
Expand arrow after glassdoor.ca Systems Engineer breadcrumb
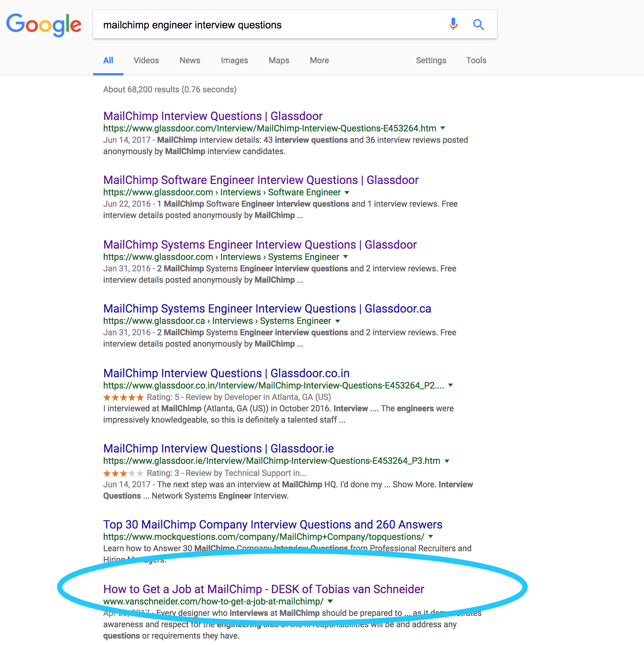pyautogui.click(x=338, y=321)
